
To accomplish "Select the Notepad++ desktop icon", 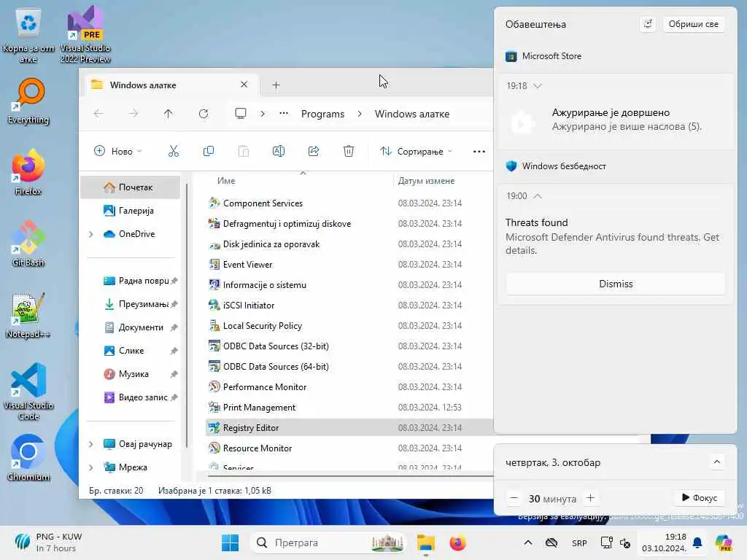I will pyautogui.click(x=28, y=315).
